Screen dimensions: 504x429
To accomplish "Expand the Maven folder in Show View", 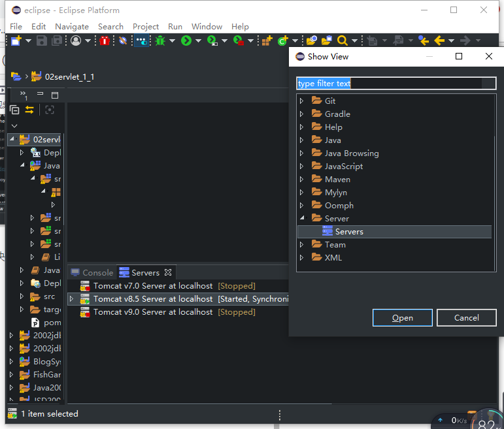I will [301, 179].
